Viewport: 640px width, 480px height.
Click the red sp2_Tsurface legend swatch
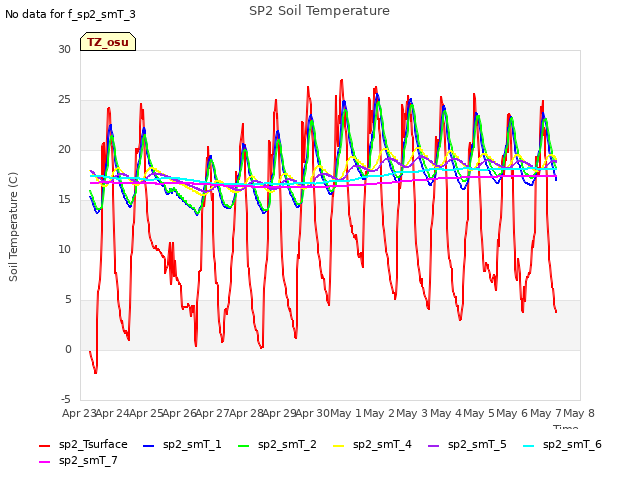[44, 446]
